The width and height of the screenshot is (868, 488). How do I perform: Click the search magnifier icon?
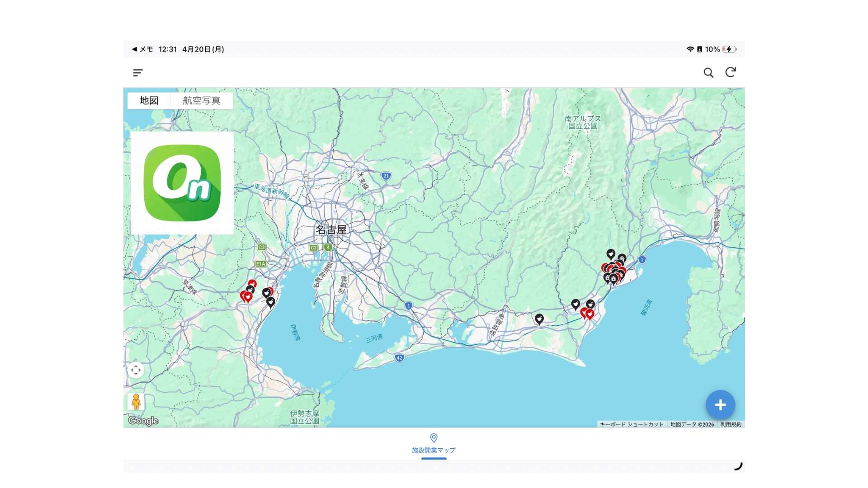(708, 73)
